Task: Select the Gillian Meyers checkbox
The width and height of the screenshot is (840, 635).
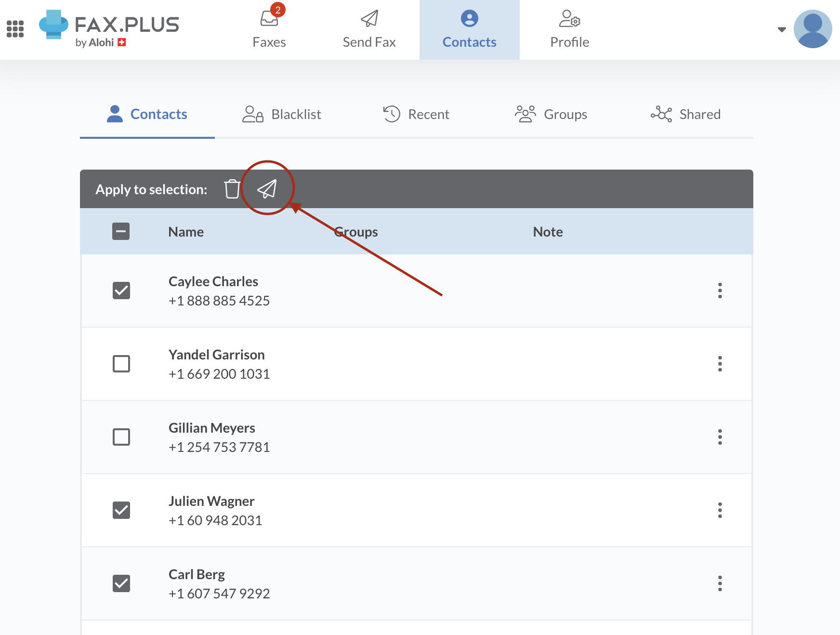Action: pos(121,437)
